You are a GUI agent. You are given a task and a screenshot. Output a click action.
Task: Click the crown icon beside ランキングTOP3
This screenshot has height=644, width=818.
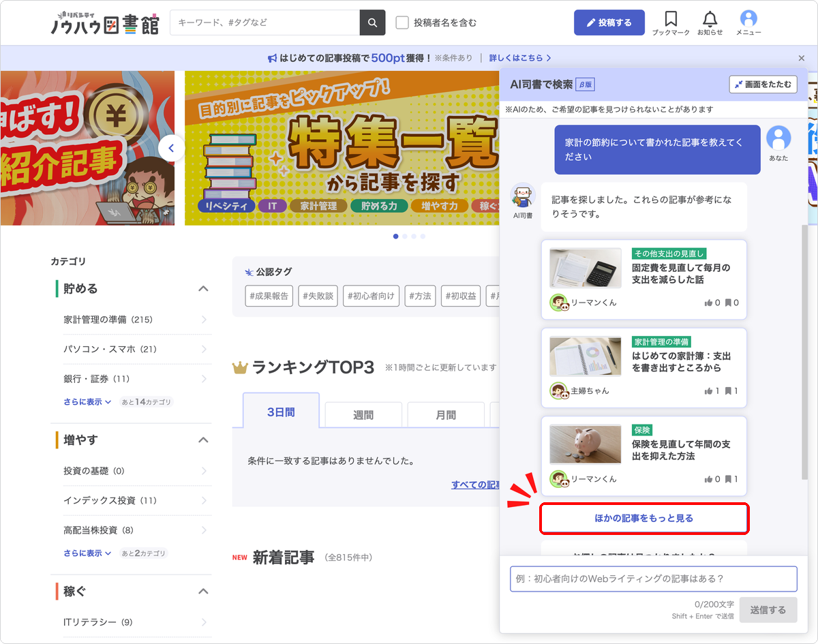[x=239, y=368]
